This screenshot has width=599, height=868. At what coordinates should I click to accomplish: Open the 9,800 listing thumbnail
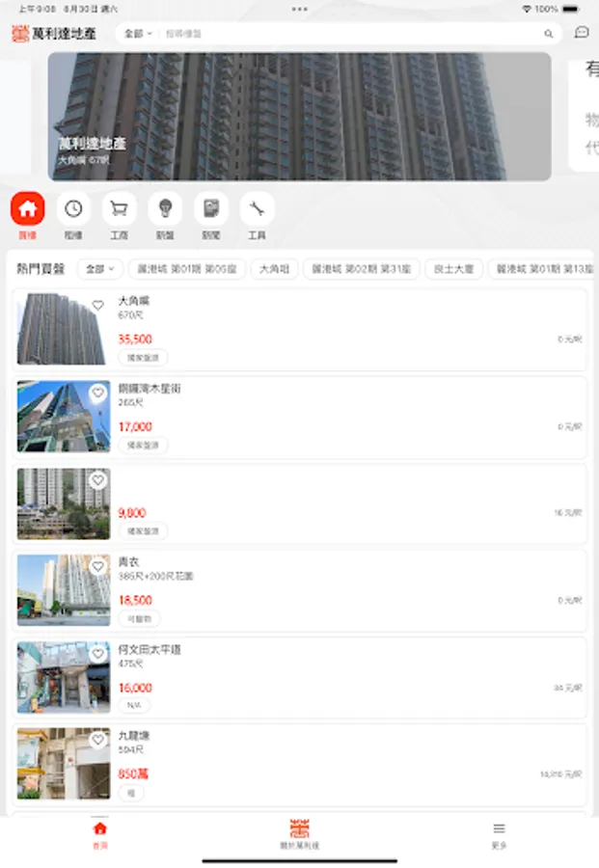(x=64, y=503)
